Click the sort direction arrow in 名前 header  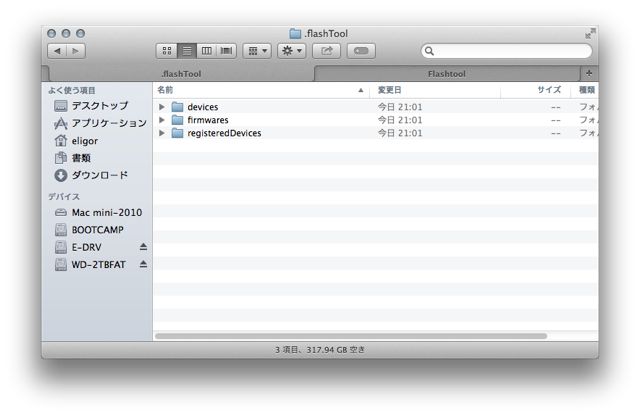(x=361, y=90)
